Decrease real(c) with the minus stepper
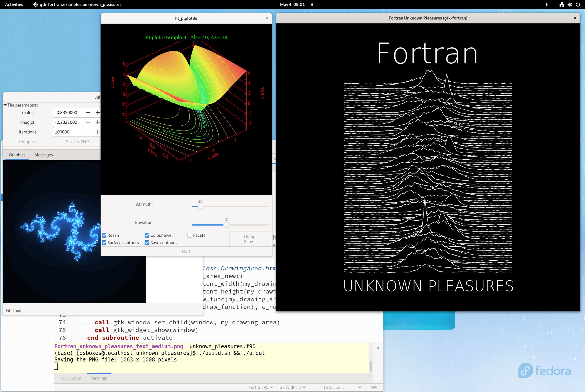Screen dimensions: 585x392 click(x=88, y=112)
